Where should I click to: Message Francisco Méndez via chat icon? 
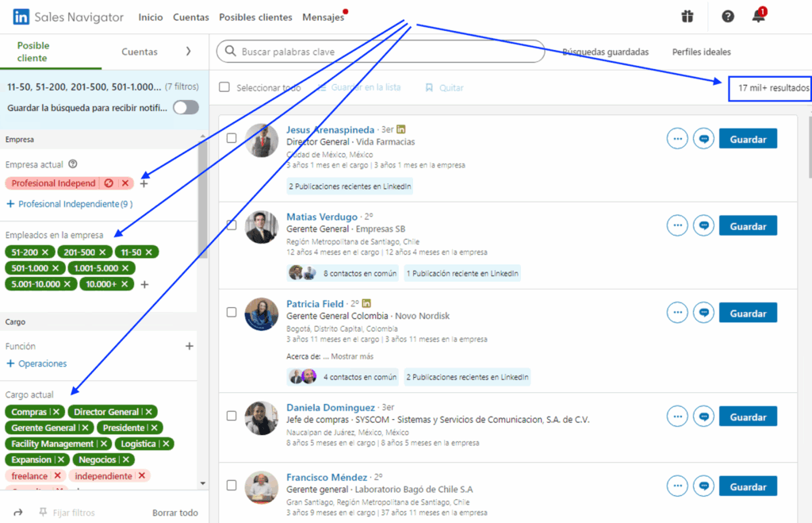tap(703, 486)
